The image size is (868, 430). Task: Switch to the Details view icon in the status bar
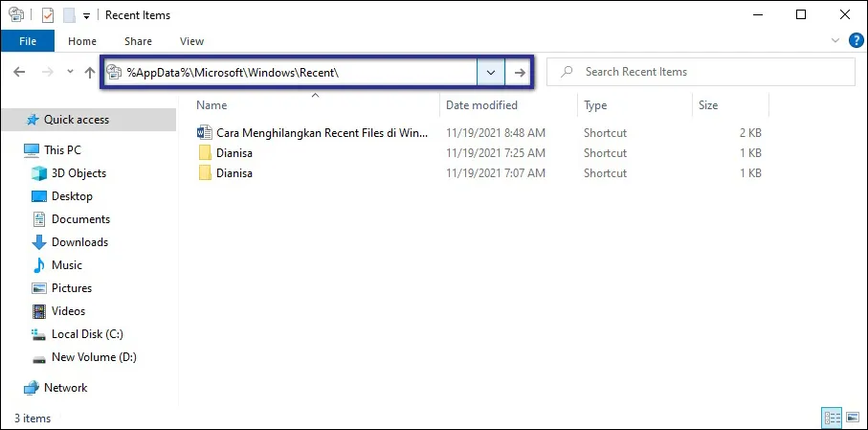coord(833,418)
